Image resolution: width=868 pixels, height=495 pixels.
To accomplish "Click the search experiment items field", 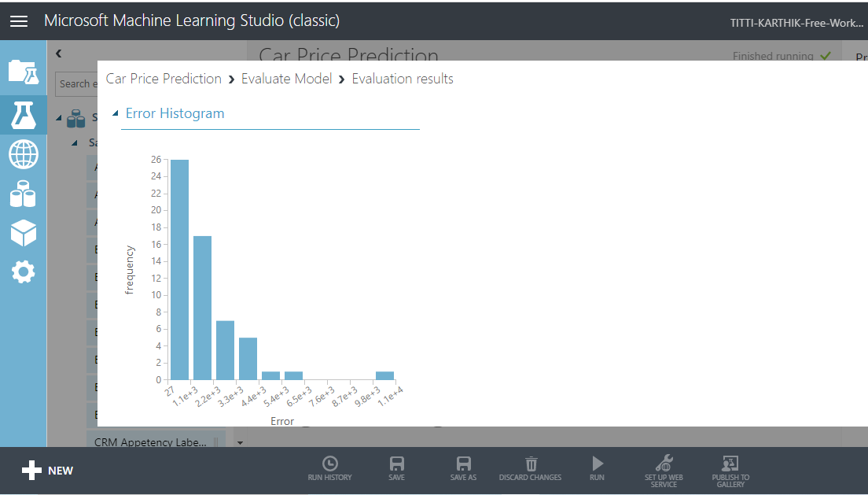I will point(76,83).
